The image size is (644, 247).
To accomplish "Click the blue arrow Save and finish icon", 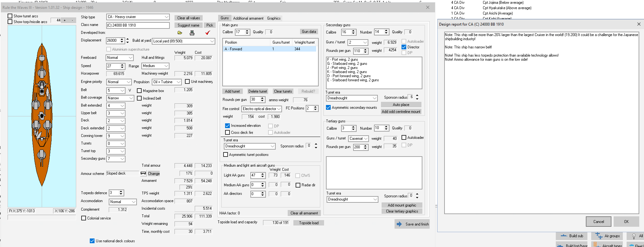I will (x=399, y=224).
